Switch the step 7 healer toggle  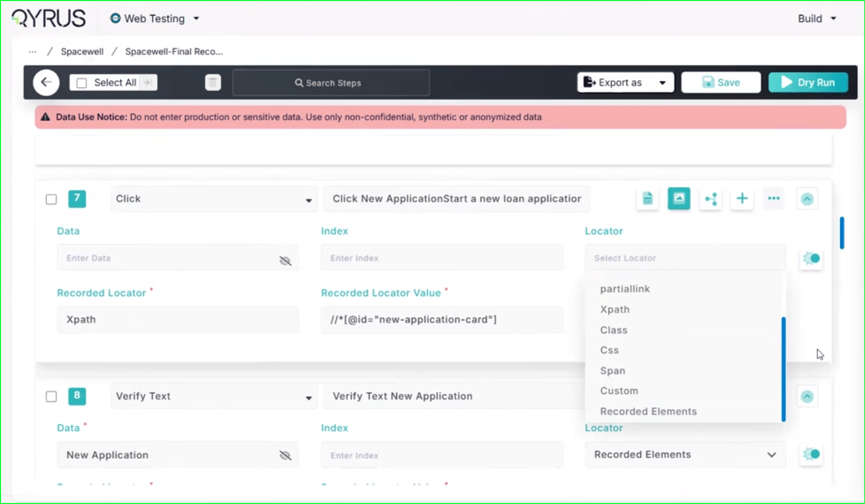[x=811, y=258]
